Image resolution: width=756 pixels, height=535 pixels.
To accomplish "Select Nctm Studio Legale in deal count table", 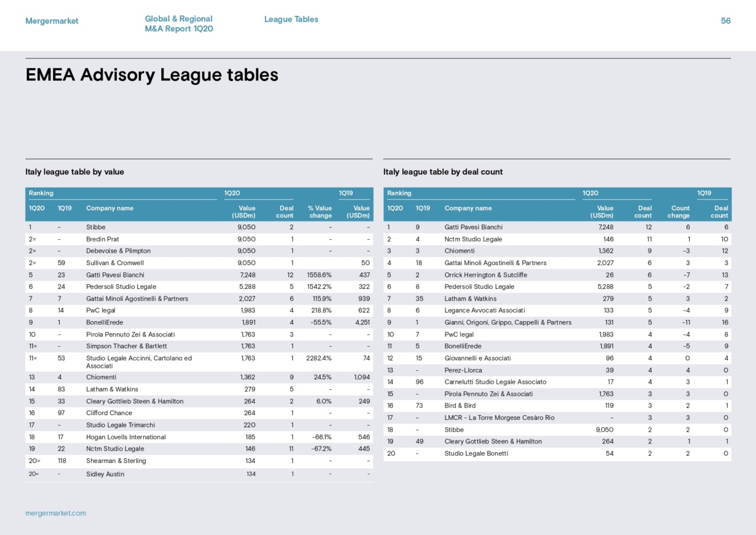I will [x=474, y=239].
